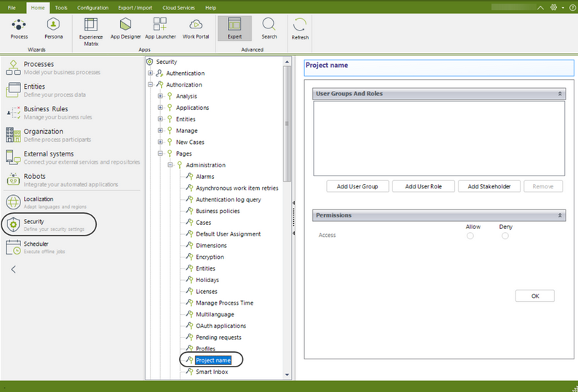Collapse the ribbon with the caret icon

540,7
